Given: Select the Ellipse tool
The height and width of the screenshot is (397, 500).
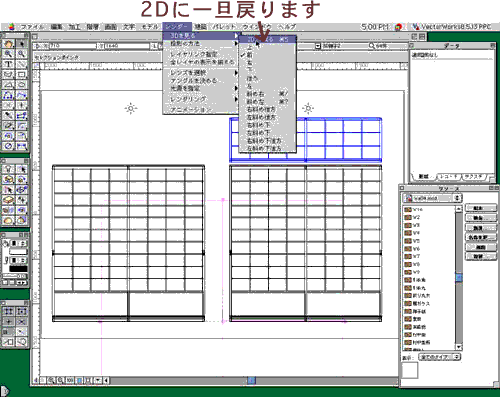Looking at the screenshot, I should coord(22,85).
